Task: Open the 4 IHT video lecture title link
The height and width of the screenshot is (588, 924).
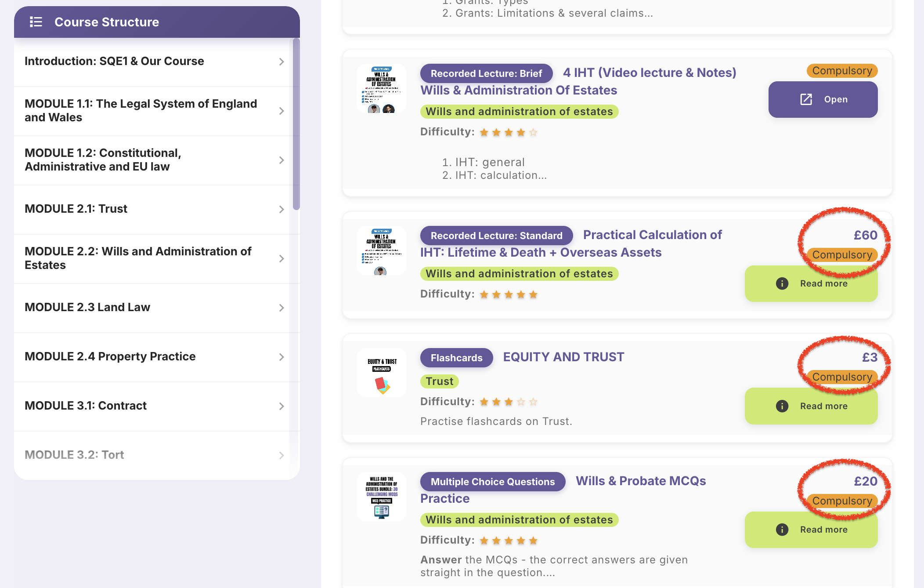Action: (649, 73)
